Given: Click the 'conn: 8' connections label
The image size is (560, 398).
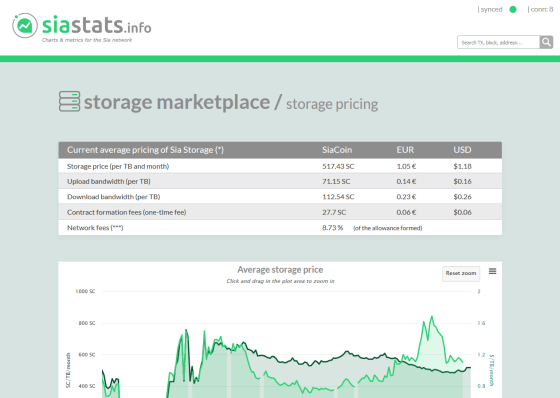Looking at the screenshot, I should point(541,10).
